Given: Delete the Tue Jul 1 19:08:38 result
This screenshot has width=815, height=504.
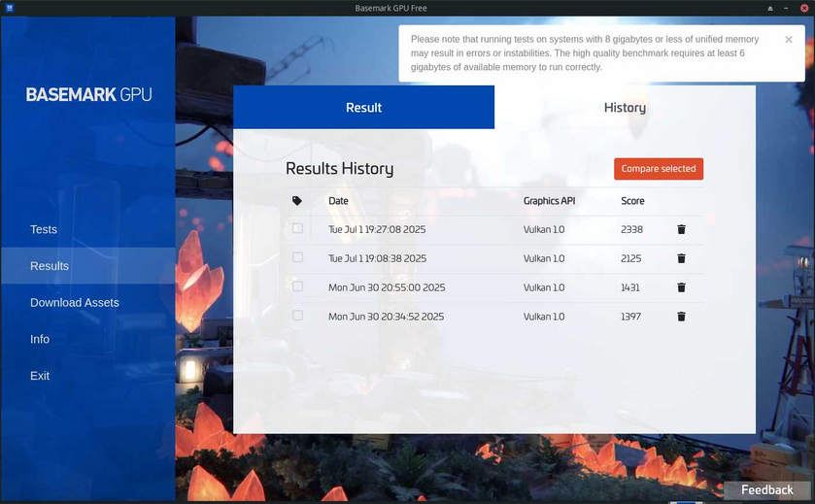Looking at the screenshot, I should point(681,258).
